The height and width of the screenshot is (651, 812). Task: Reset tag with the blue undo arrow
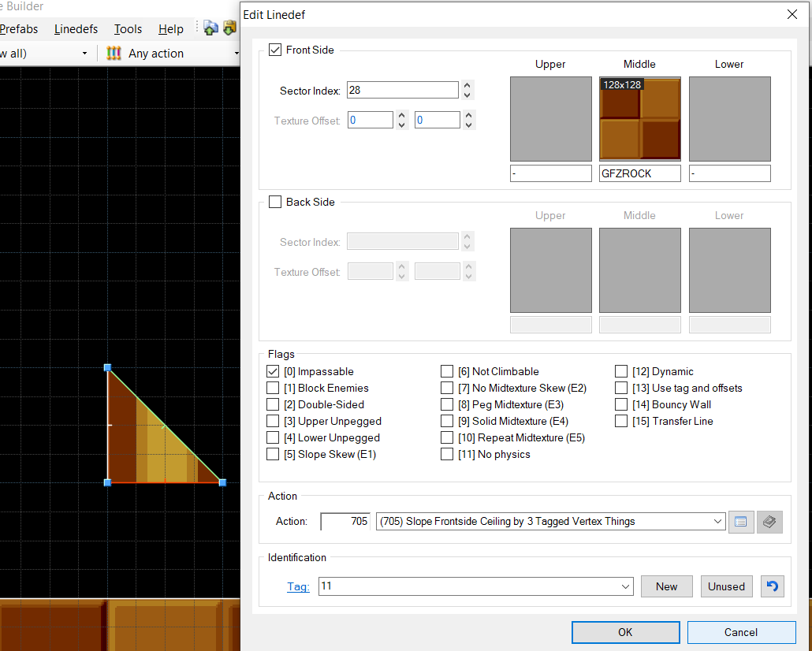(x=773, y=586)
